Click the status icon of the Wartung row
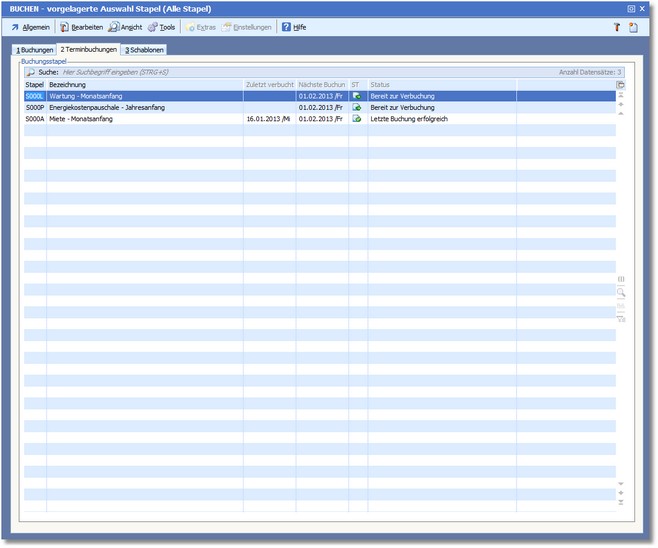The height and width of the screenshot is (548, 658). (x=357, y=96)
